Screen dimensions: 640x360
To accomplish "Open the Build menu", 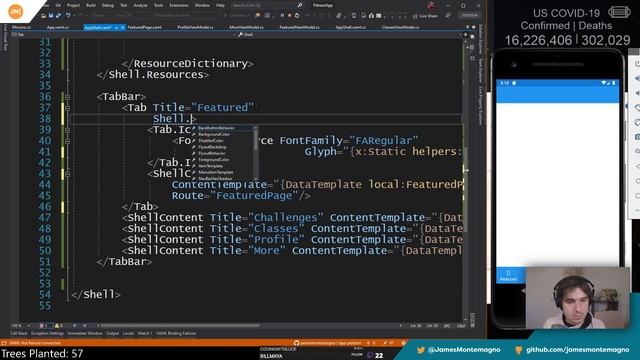I will tap(91, 5).
